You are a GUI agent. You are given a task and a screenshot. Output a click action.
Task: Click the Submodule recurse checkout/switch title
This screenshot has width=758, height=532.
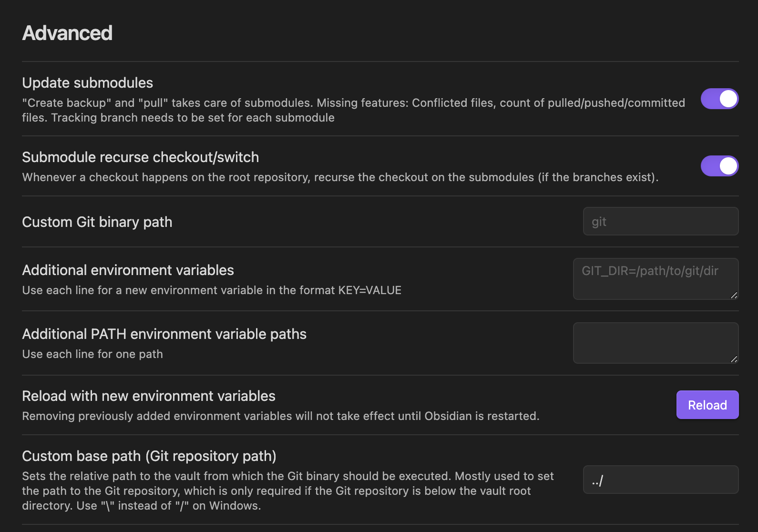140,157
